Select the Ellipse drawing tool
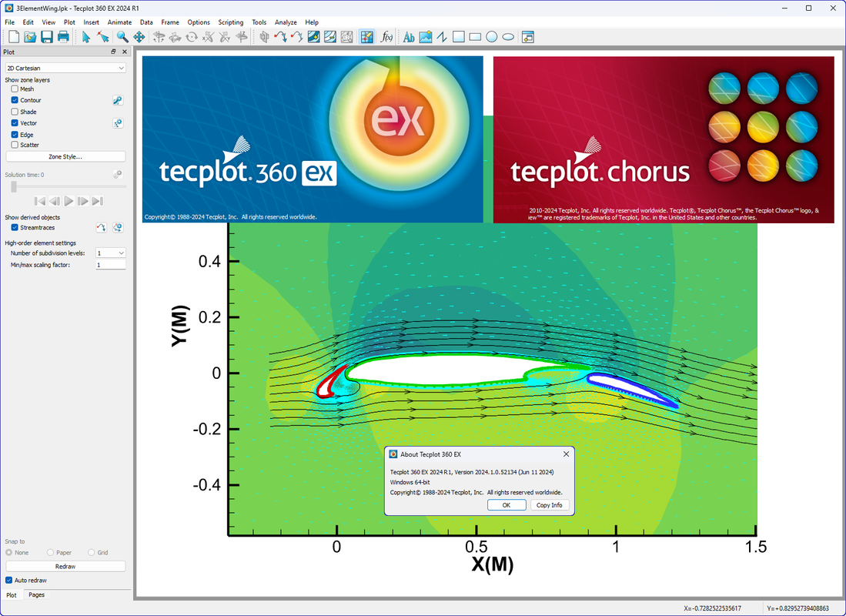 (508, 37)
